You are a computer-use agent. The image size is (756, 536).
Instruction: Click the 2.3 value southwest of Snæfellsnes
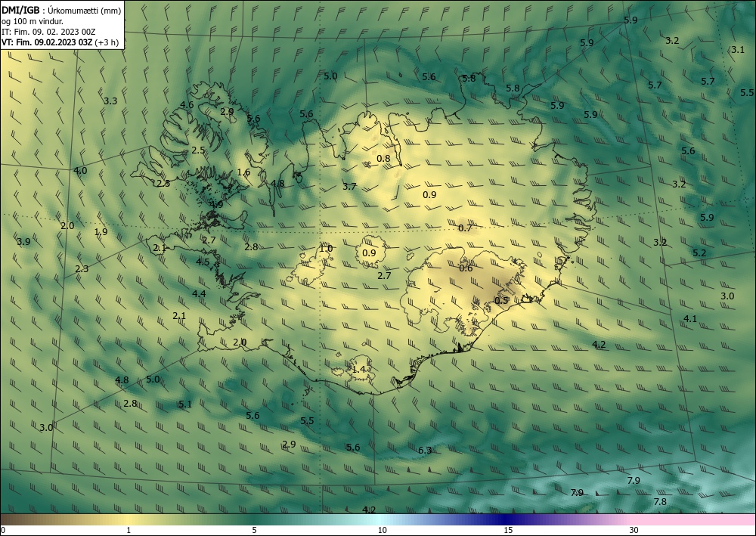click(x=82, y=269)
